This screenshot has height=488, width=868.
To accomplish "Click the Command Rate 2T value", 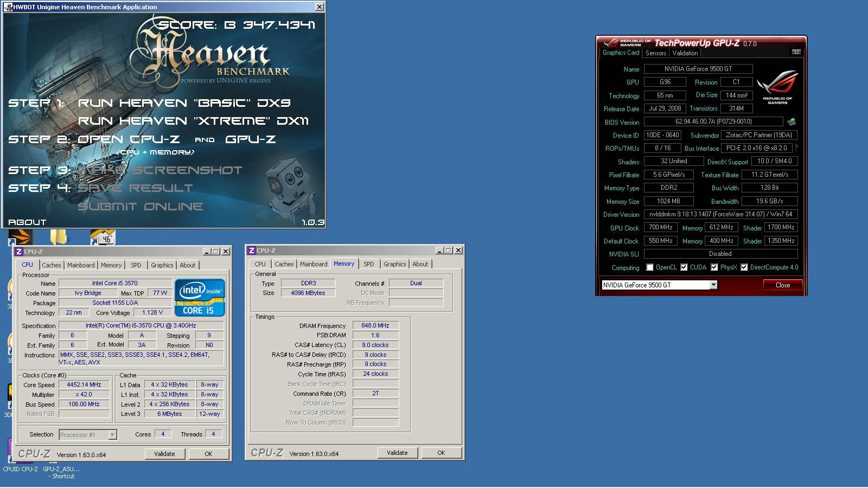I will [x=375, y=394].
